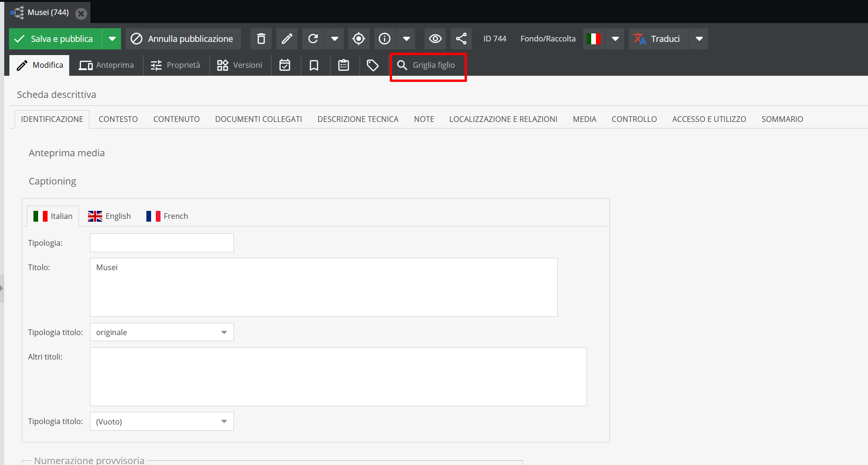The width and height of the screenshot is (868, 465).
Task: Open the Versioni tab
Action: click(x=240, y=65)
